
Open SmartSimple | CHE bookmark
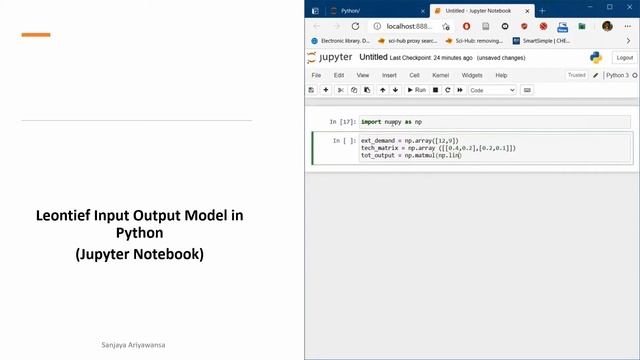[542, 41]
